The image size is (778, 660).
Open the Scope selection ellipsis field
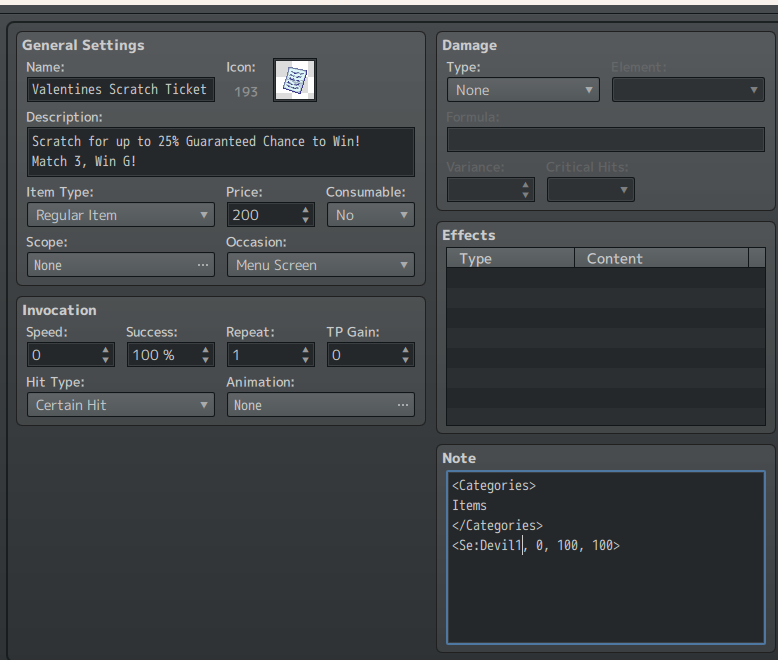pyautogui.click(x=121, y=265)
